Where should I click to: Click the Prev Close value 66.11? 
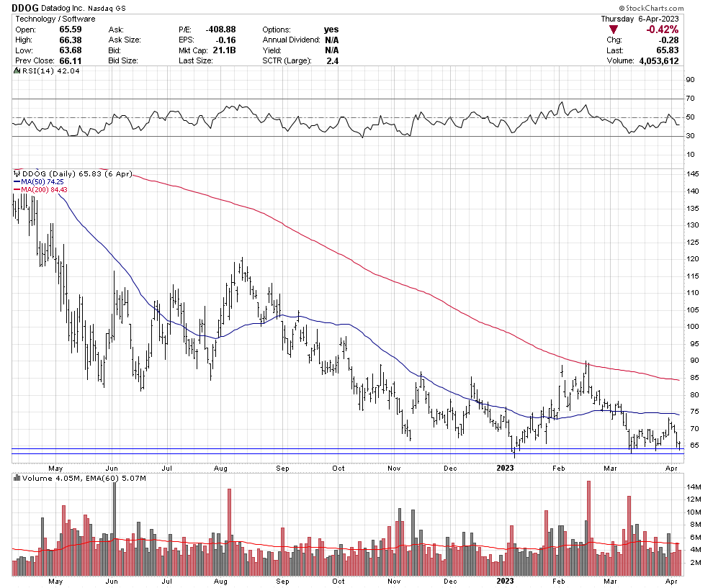[71, 60]
